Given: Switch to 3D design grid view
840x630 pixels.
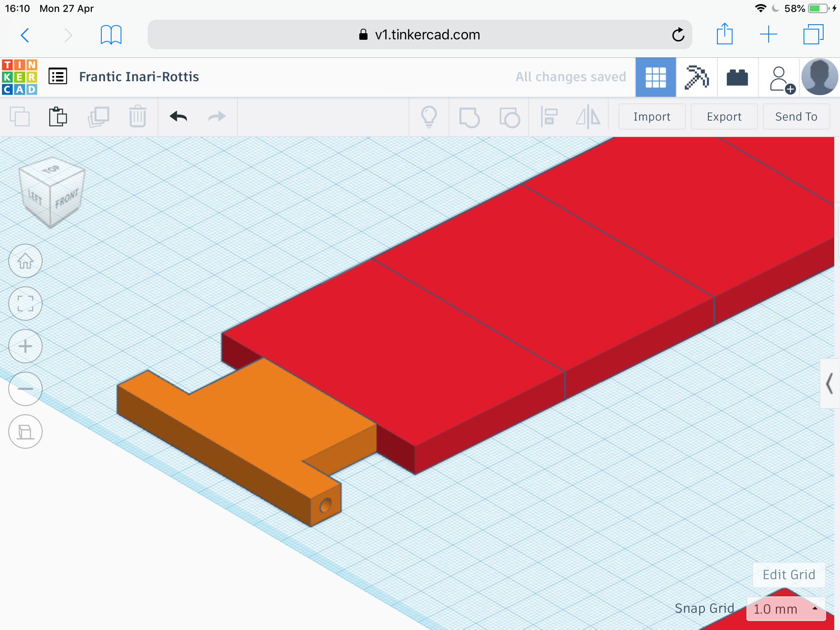Looking at the screenshot, I should [655, 77].
